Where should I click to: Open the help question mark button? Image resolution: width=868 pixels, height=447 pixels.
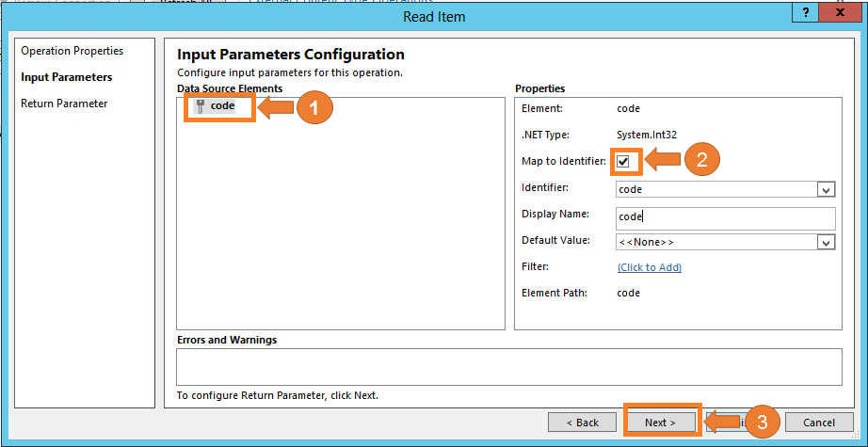[806, 13]
